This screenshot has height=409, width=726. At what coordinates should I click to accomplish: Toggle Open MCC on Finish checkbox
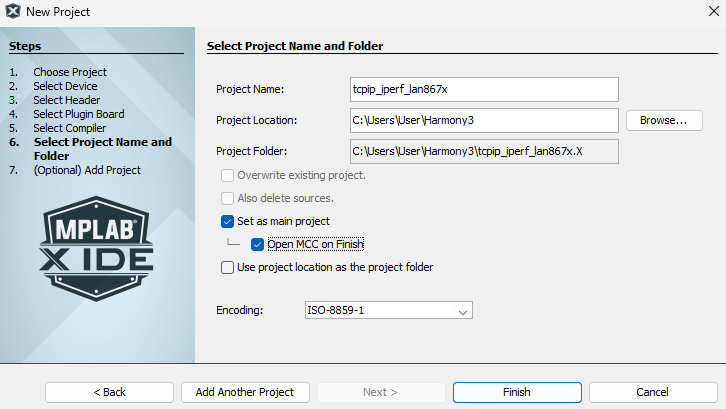[258, 244]
